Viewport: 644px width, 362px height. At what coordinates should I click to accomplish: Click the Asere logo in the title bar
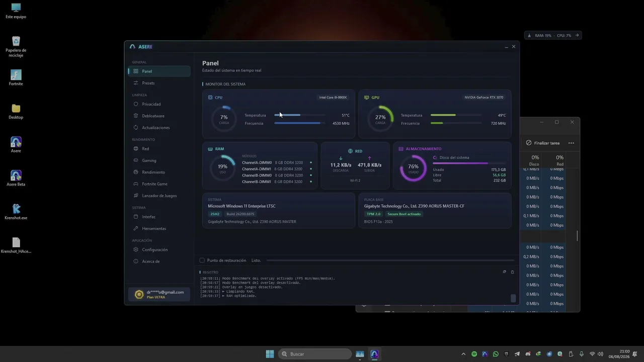132,47
